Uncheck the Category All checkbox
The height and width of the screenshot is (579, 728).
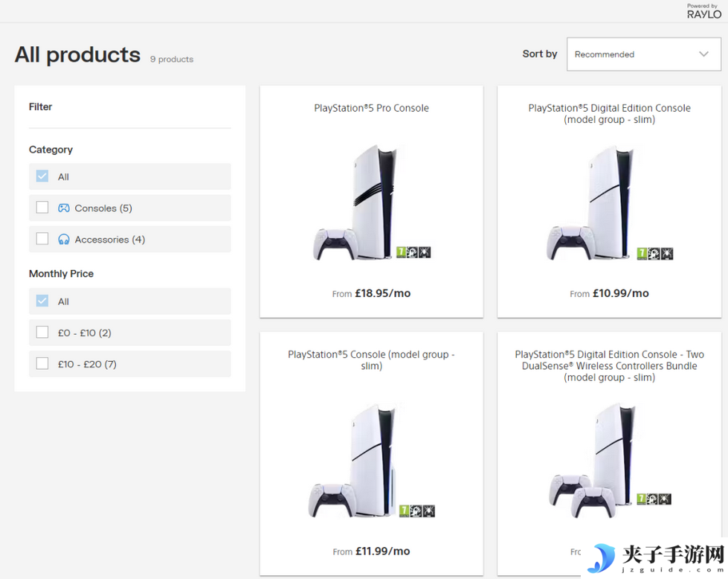(42, 176)
